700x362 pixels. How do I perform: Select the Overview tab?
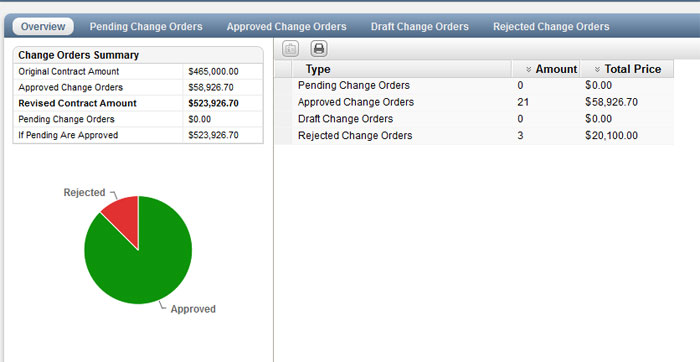click(43, 26)
